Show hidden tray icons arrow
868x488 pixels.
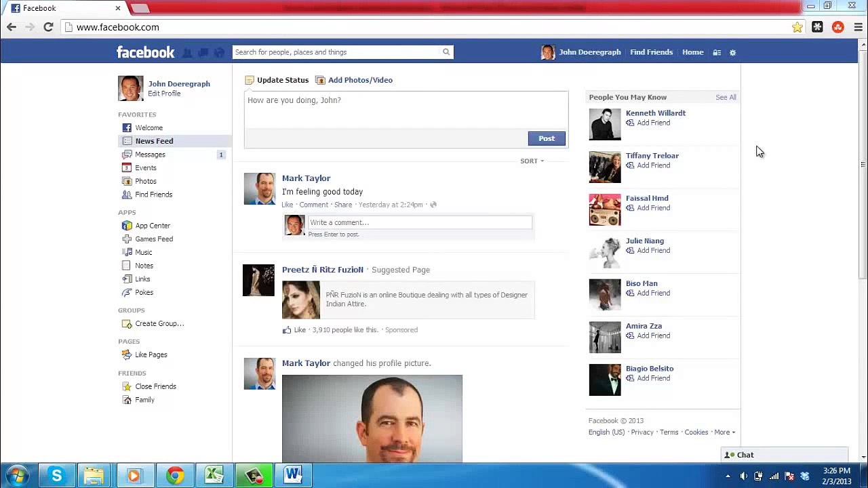pyautogui.click(x=728, y=476)
